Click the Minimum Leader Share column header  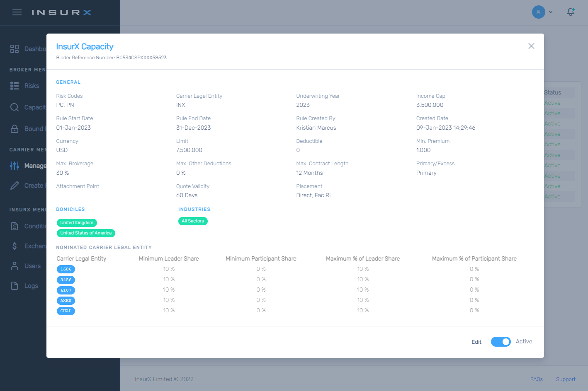click(x=169, y=259)
